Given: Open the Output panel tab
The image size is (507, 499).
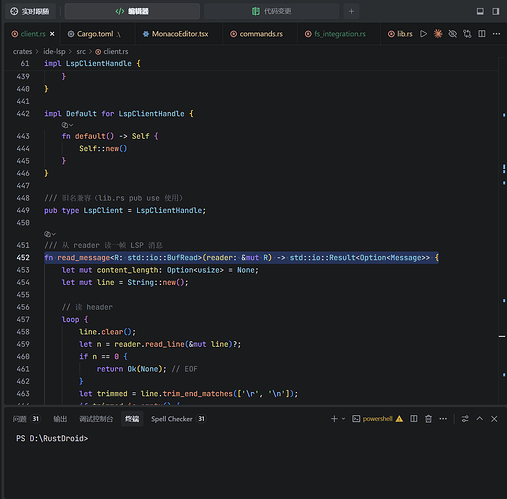Looking at the screenshot, I should [60, 419].
